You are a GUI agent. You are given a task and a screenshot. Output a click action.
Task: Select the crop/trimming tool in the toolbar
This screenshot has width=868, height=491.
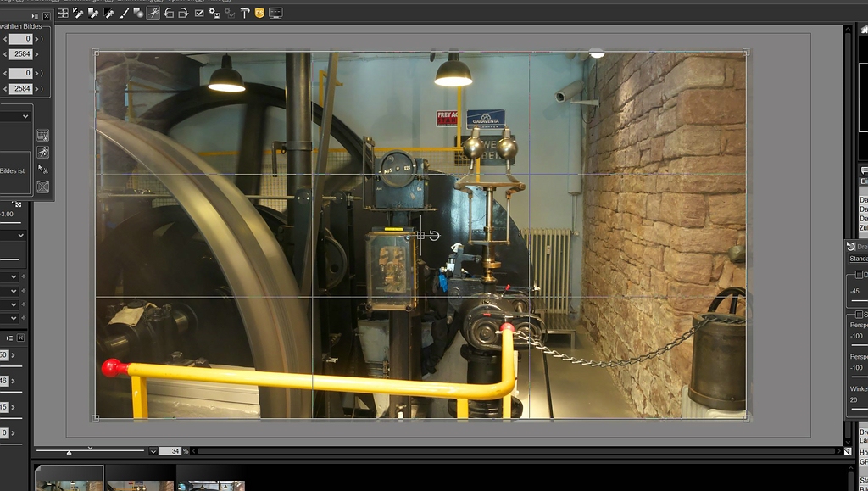[x=153, y=13]
